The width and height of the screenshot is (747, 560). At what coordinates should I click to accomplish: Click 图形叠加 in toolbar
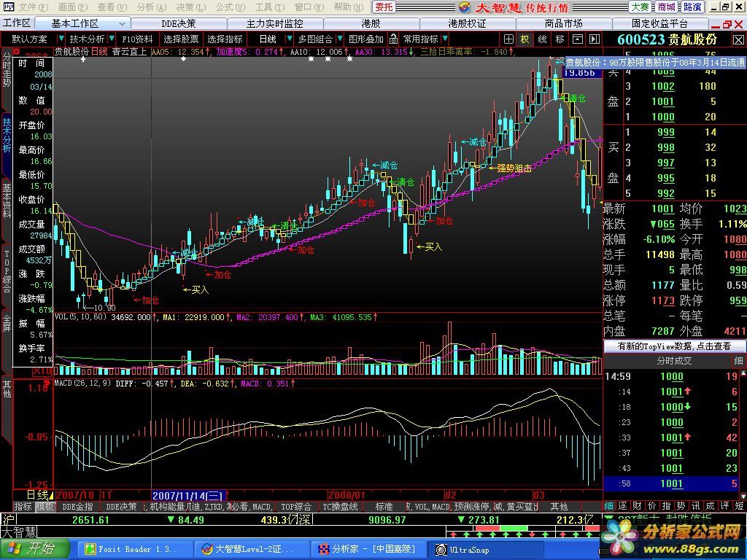coord(366,39)
